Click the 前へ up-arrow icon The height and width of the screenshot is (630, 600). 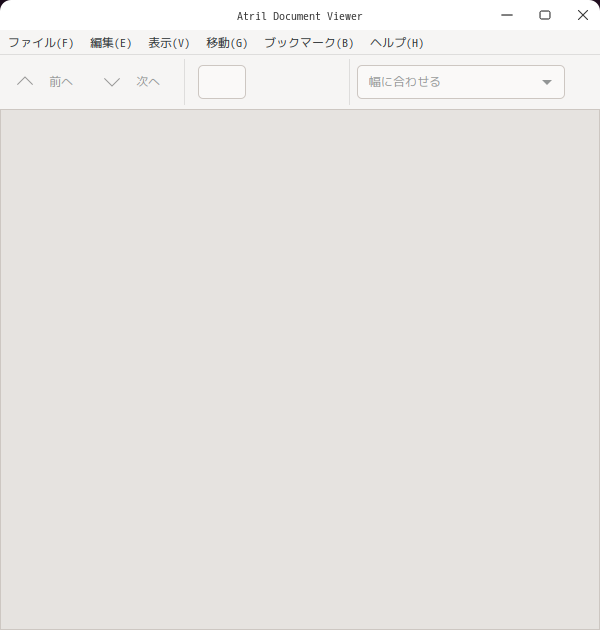tap(25, 82)
